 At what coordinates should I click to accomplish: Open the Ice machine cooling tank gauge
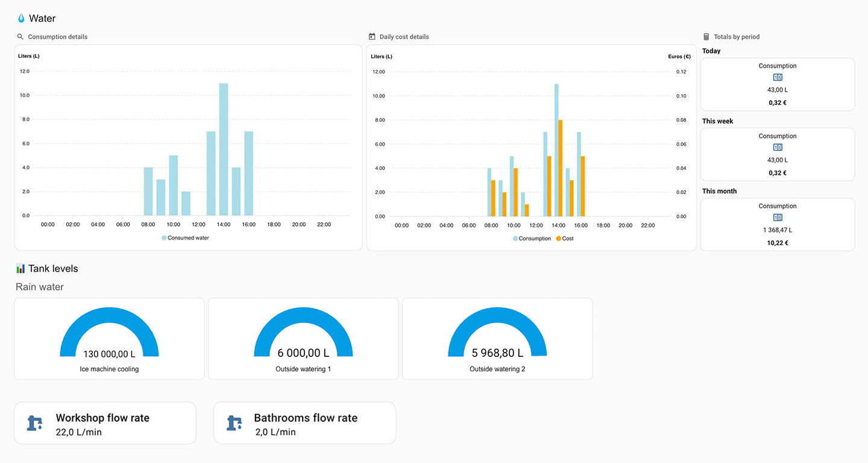coord(109,339)
